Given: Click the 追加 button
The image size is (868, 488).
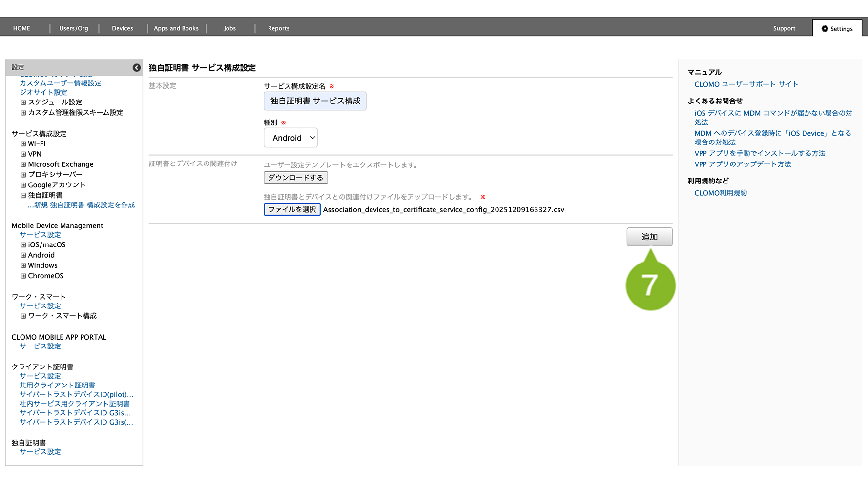Looking at the screenshot, I should pyautogui.click(x=649, y=237).
